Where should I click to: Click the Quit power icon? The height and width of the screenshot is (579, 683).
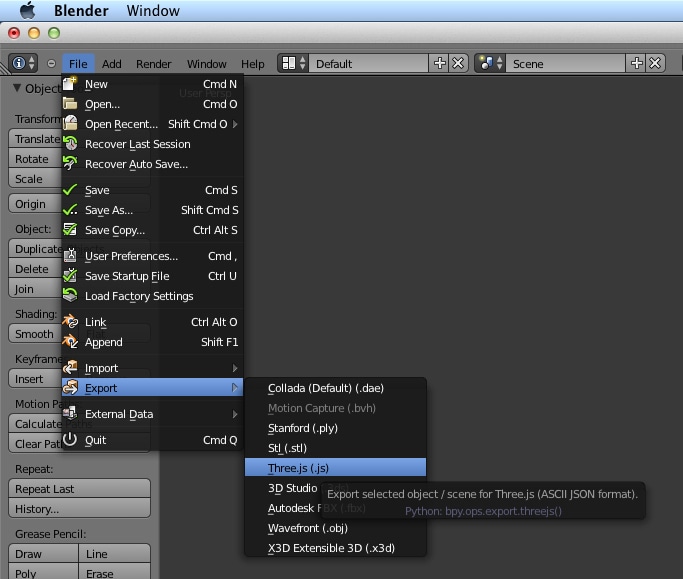(70, 440)
